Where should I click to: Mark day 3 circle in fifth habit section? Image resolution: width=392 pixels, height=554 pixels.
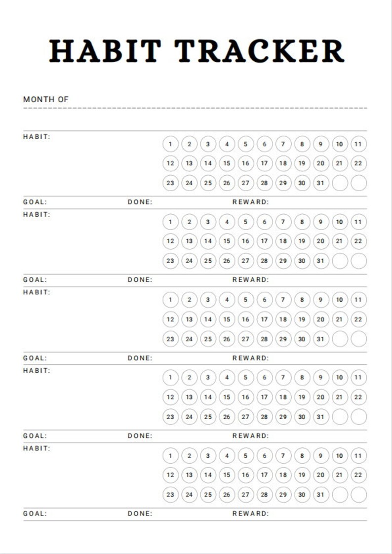pos(208,456)
